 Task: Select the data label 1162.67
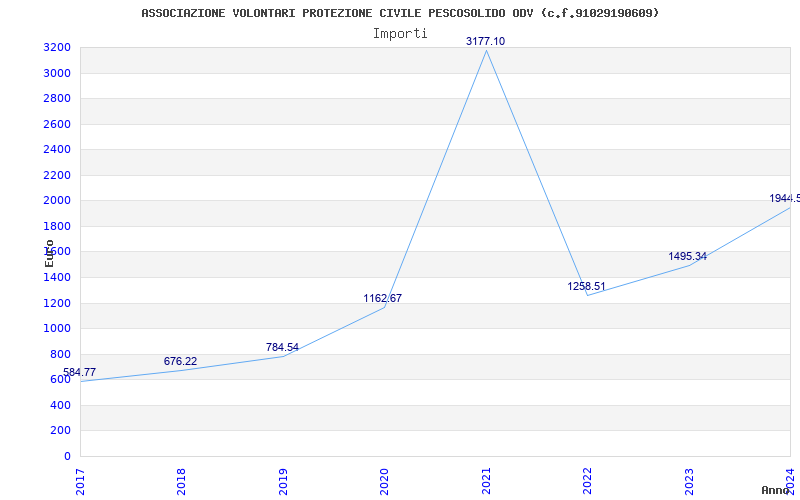(x=383, y=298)
